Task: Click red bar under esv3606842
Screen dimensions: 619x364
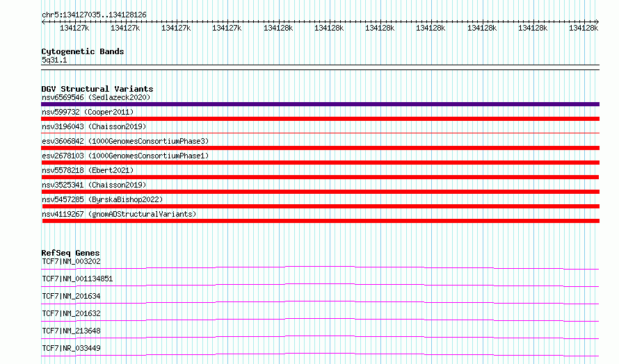Action: 320,148
